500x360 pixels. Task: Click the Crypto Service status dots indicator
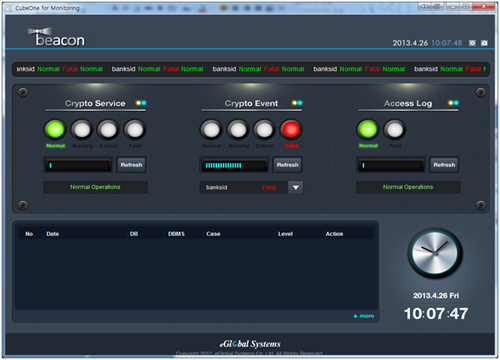tap(141, 103)
